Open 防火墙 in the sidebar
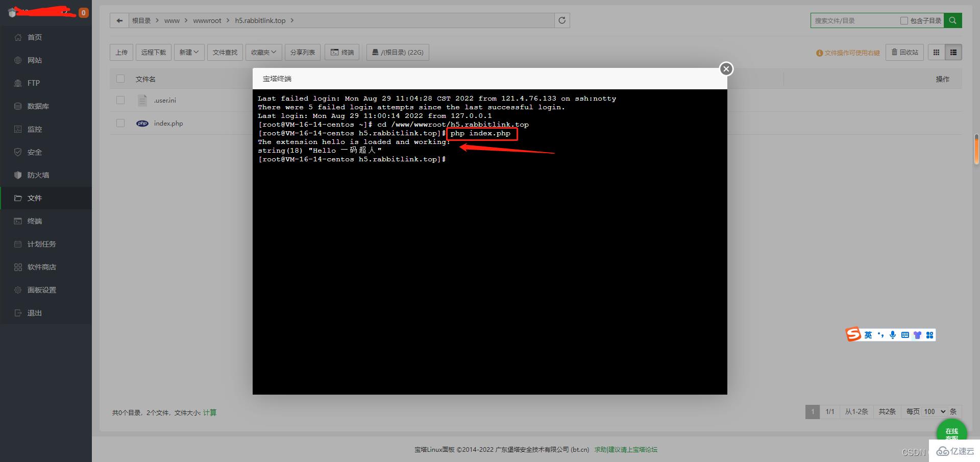 (46, 175)
